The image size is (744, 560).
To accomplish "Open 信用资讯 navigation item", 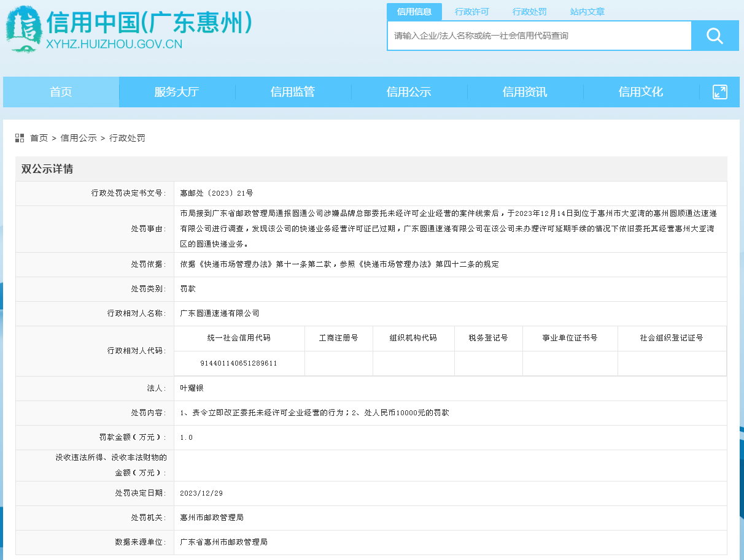I will (x=525, y=92).
